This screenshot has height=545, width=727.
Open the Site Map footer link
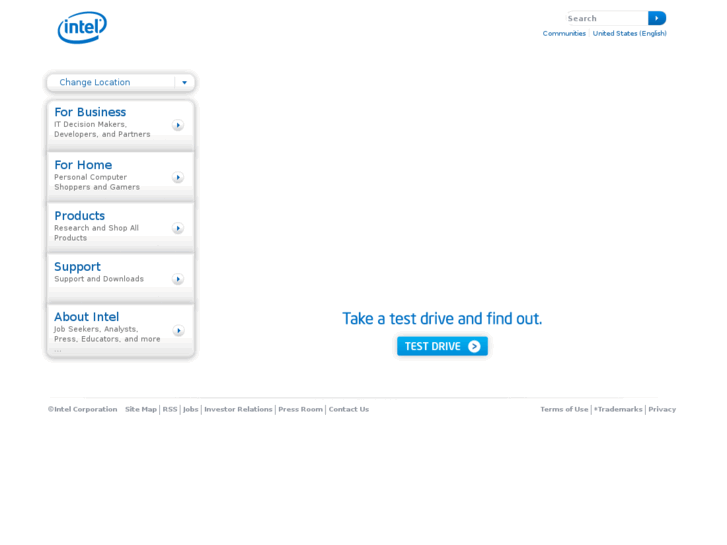[x=141, y=409]
